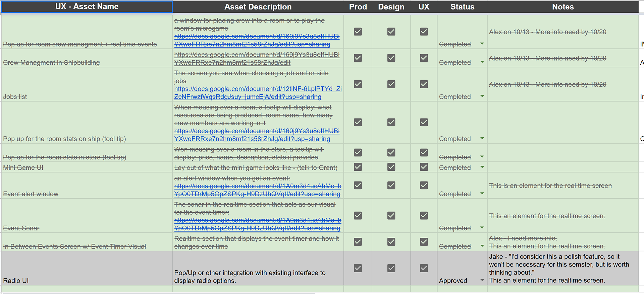Toggle Design checkbox for Crew Managment in Shipbuilding
Screen dimensions: 644x294
click(x=391, y=58)
